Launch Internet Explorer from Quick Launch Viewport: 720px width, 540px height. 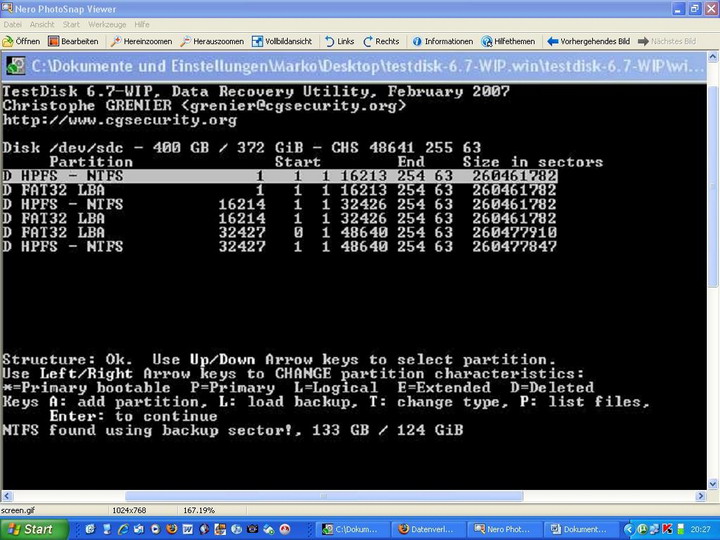(123, 529)
